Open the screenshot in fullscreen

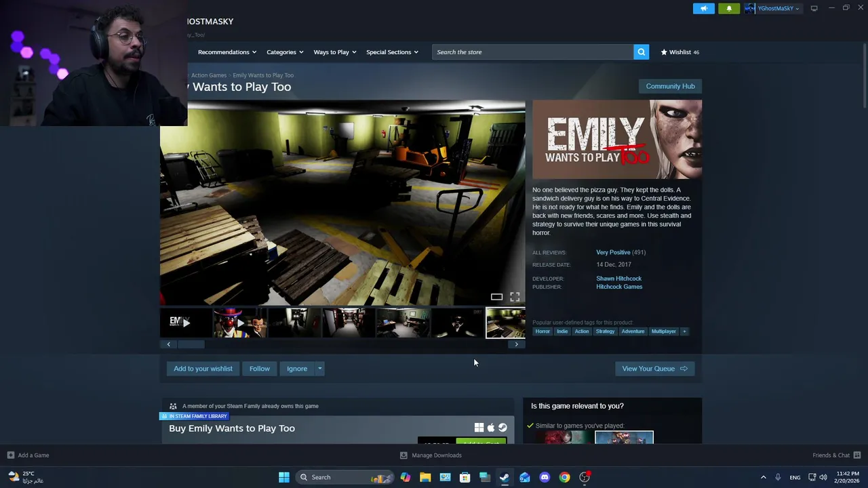(x=515, y=297)
